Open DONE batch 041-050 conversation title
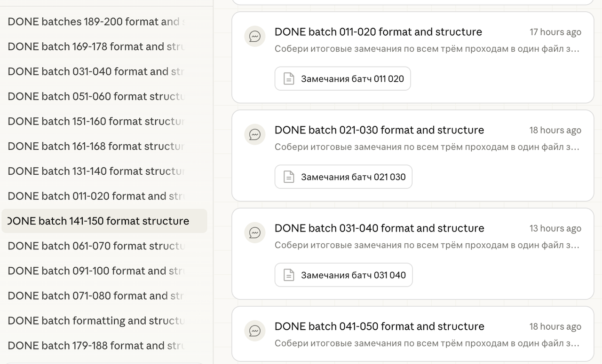 pyautogui.click(x=379, y=326)
